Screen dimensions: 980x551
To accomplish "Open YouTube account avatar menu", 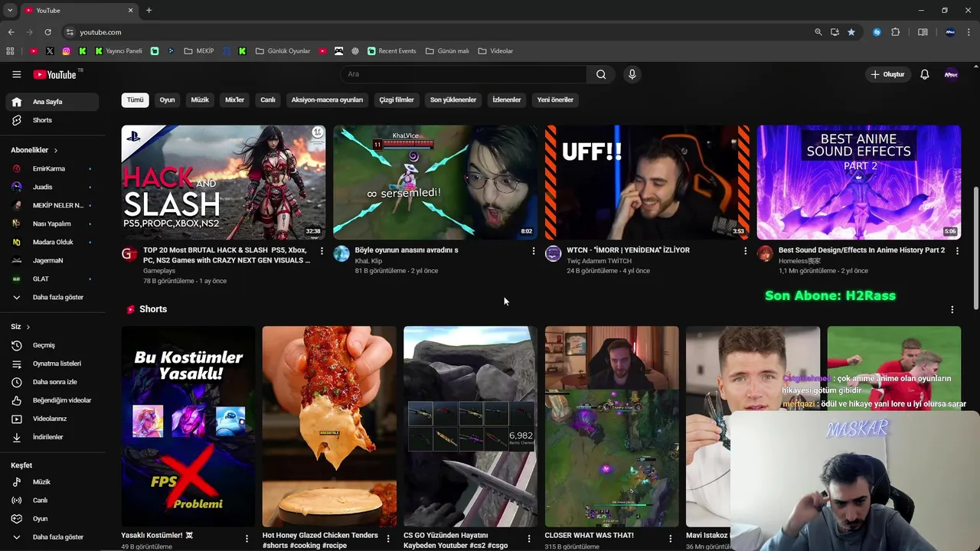I will pyautogui.click(x=951, y=74).
